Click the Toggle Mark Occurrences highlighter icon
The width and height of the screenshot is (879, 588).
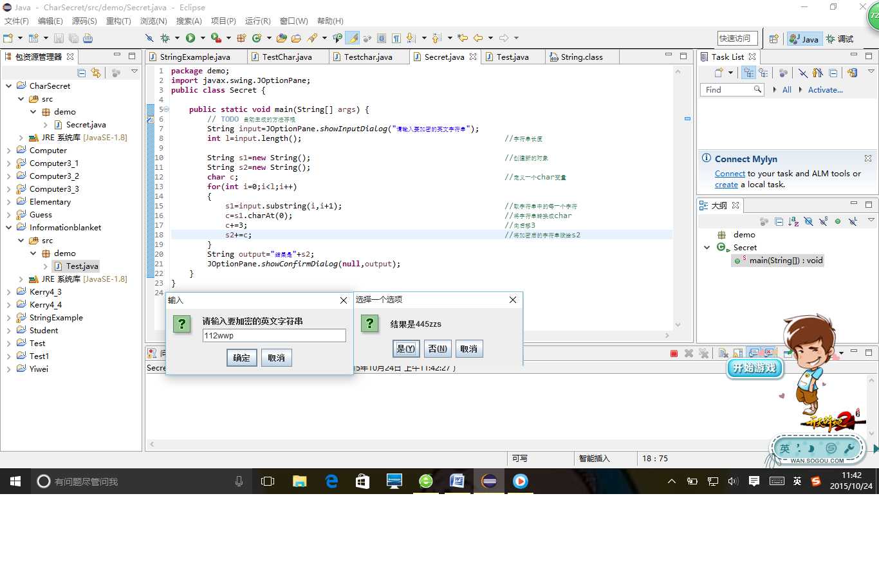[x=353, y=39]
